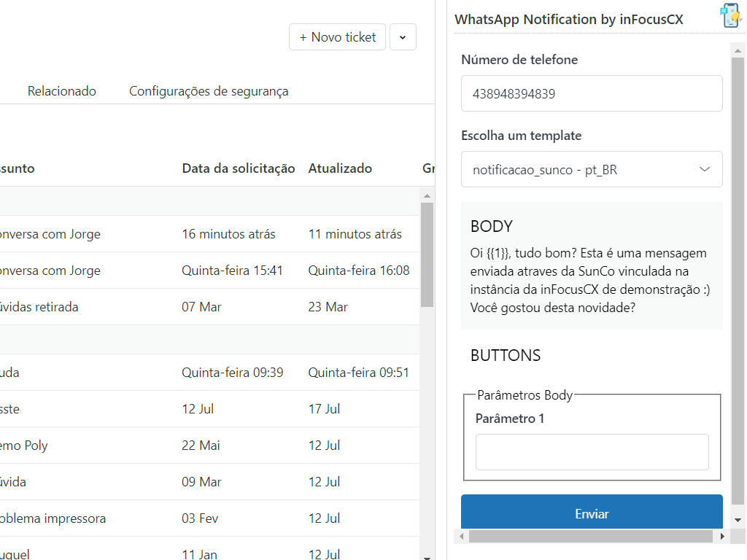Open the ticket dated Quinta-feira 15:41

click(50, 271)
